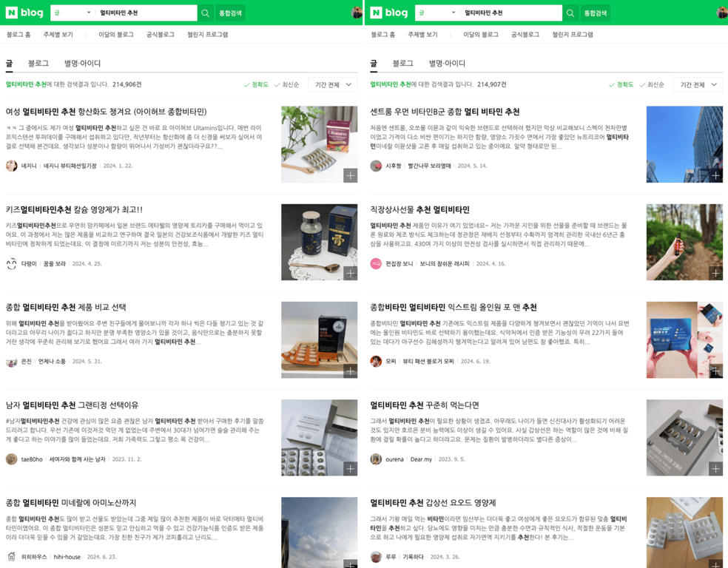The height and width of the screenshot is (568, 728).
Task: Click result count 214,907건 text
Action: click(x=492, y=84)
